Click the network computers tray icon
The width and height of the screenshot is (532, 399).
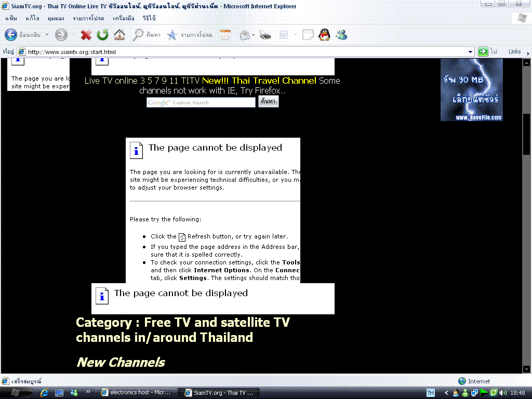[x=474, y=393]
